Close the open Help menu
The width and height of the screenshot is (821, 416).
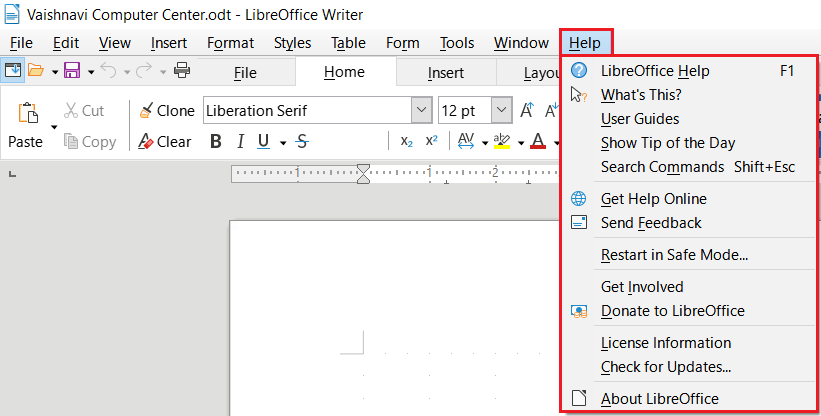pos(585,43)
